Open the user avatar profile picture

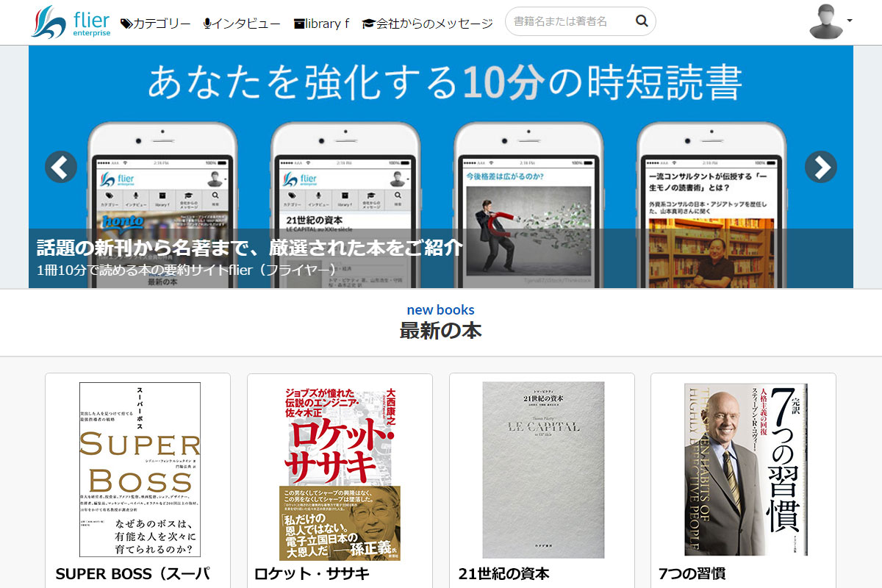coord(826,21)
